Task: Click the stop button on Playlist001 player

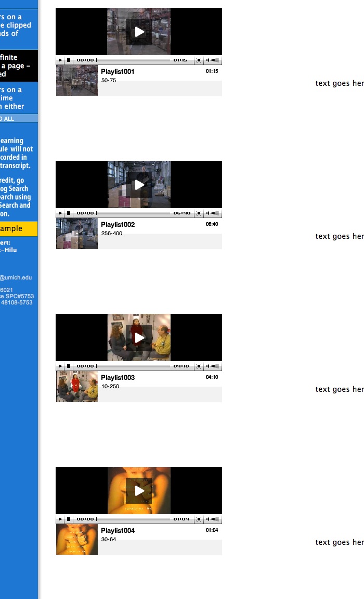Action: (69, 60)
